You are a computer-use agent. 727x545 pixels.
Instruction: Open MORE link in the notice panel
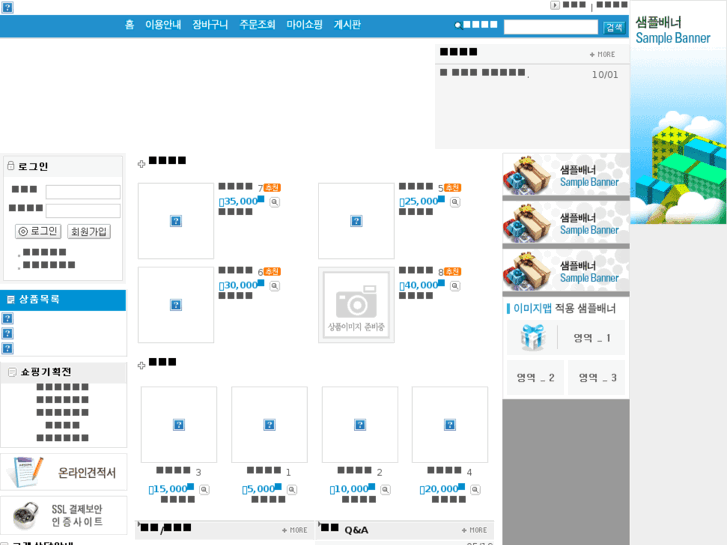point(602,54)
